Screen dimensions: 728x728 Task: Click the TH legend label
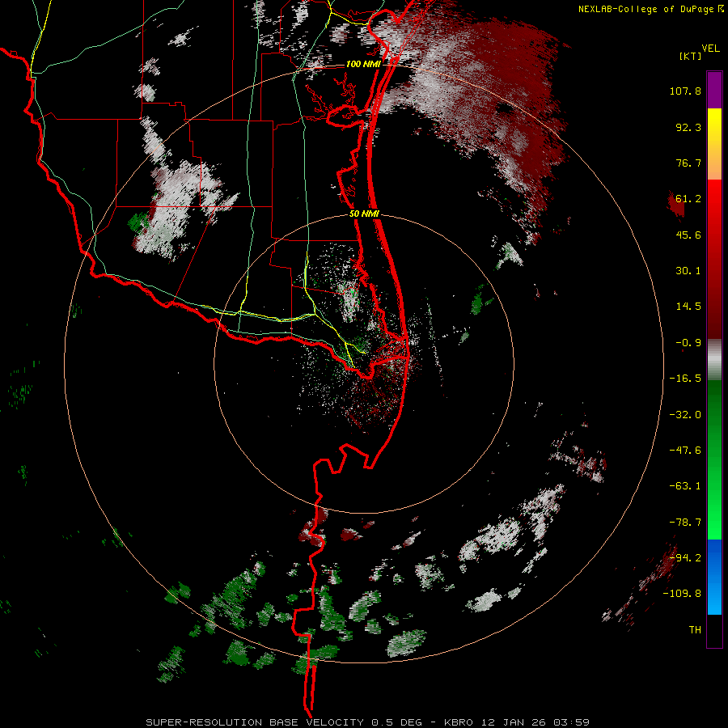point(695,630)
